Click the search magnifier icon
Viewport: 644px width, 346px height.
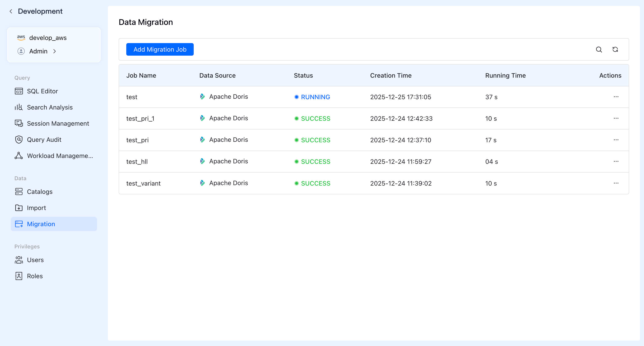coord(599,49)
